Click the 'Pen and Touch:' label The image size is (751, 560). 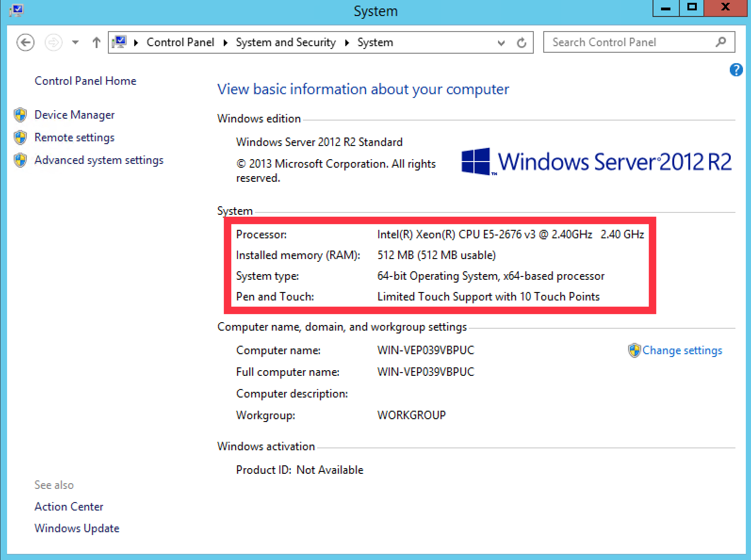pyautogui.click(x=275, y=297)
